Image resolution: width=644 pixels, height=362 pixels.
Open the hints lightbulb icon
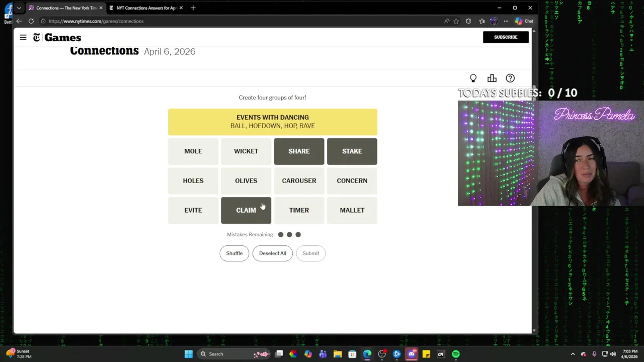click(x=473, y=78)
